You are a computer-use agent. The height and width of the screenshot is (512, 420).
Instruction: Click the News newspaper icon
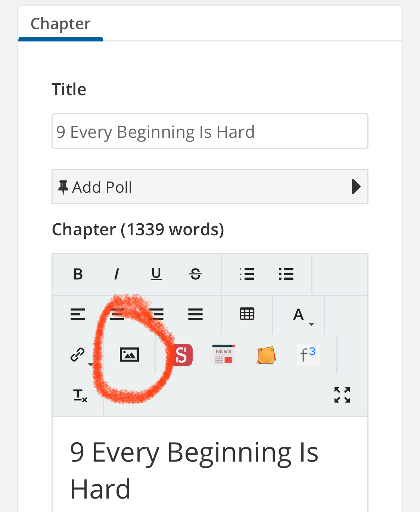click(223, 355)
